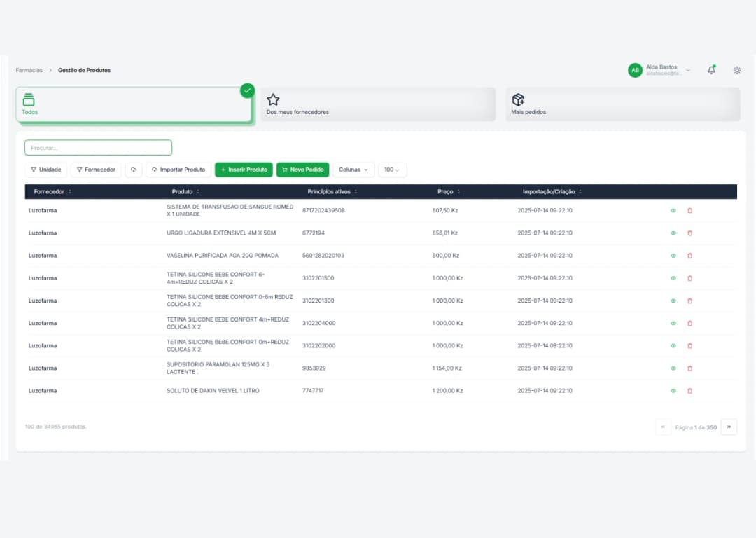View details of SISTEMA DE TRANSFUSAO row

(673, 211)
